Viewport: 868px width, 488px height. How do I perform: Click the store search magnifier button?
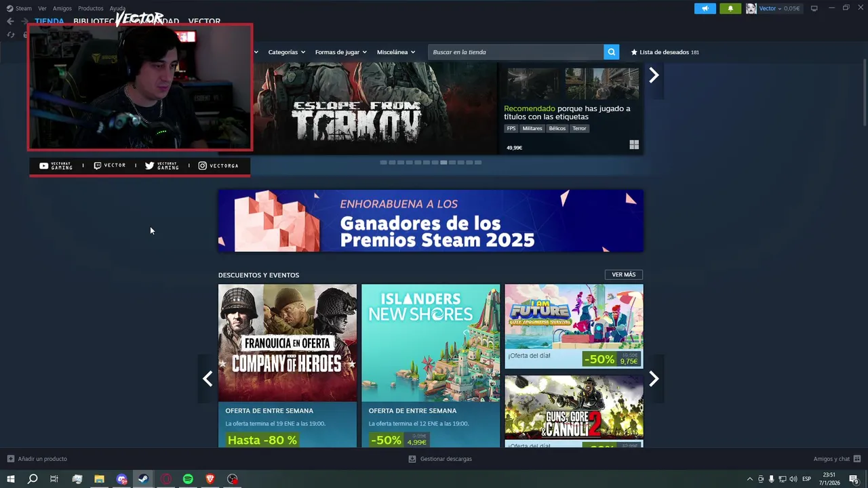point(611,52)
